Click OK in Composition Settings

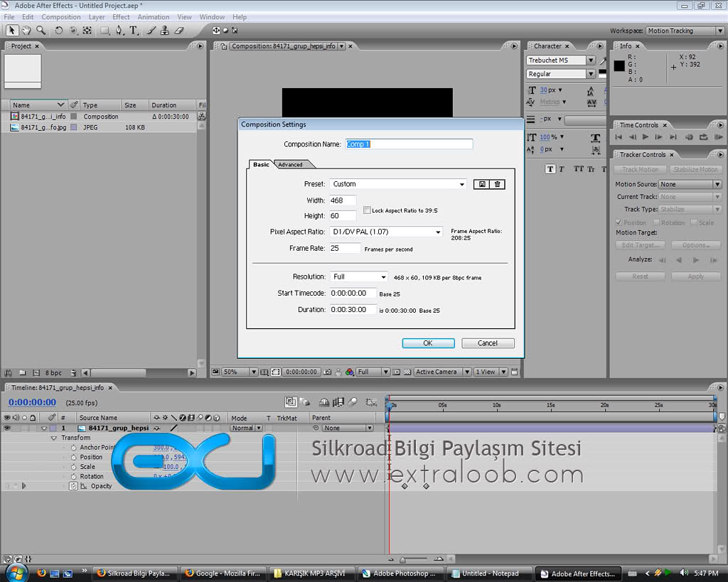[x=428, y=343]
